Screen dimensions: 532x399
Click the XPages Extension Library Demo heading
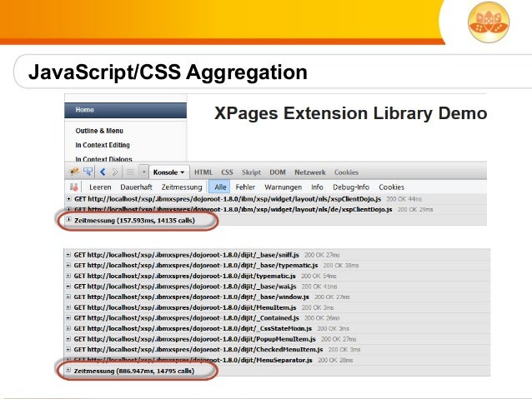(350, 113)
